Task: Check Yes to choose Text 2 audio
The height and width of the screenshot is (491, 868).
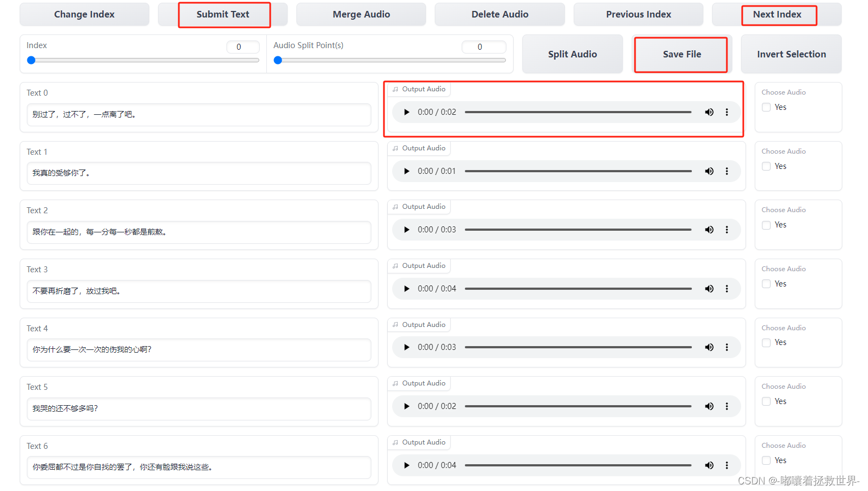Action: tap(766, 225)
